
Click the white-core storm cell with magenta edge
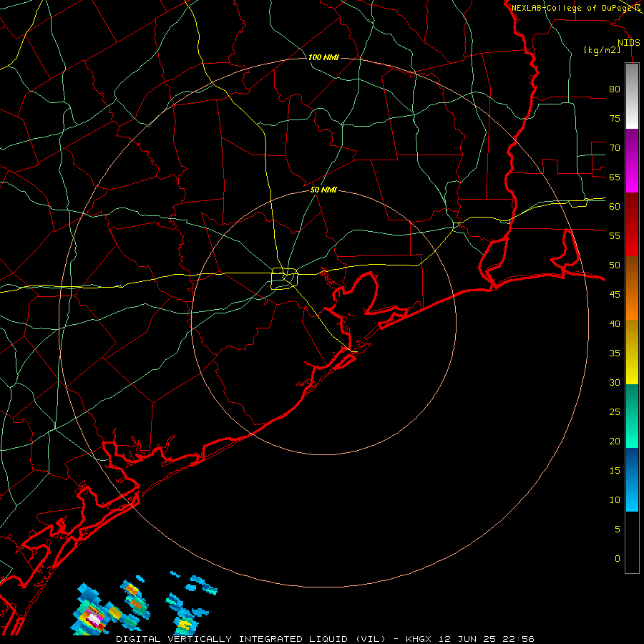tap(94, 618)
